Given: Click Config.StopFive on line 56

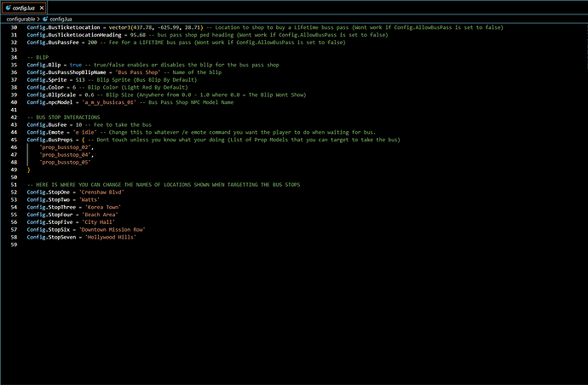Looking at the screenshot, I should pos(49,222).
